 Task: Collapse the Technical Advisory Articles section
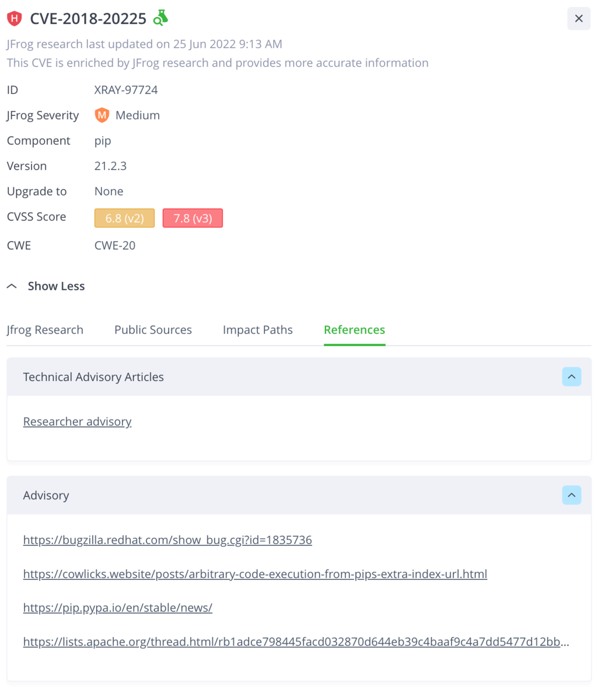pos(572,377)
